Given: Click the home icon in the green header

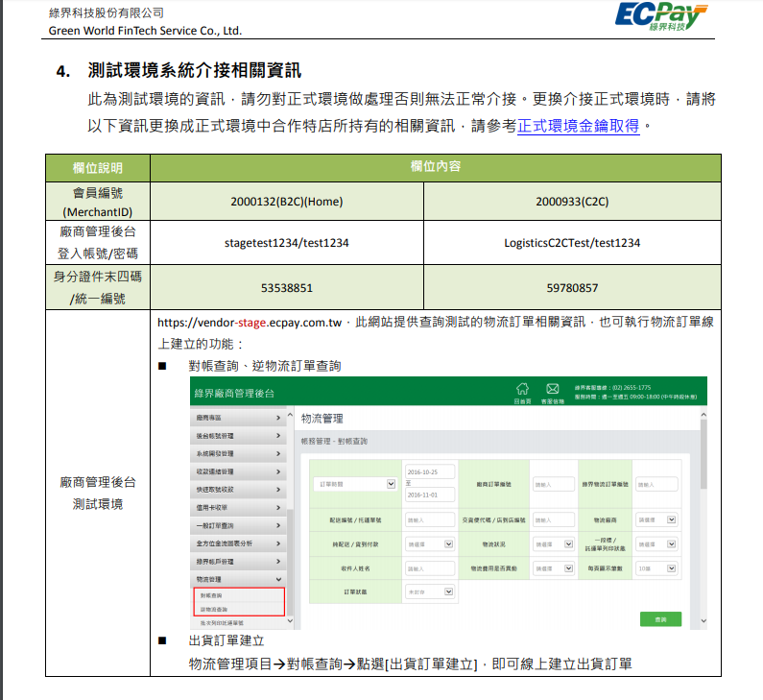Looking at the screenshot, I should point(522,389).
